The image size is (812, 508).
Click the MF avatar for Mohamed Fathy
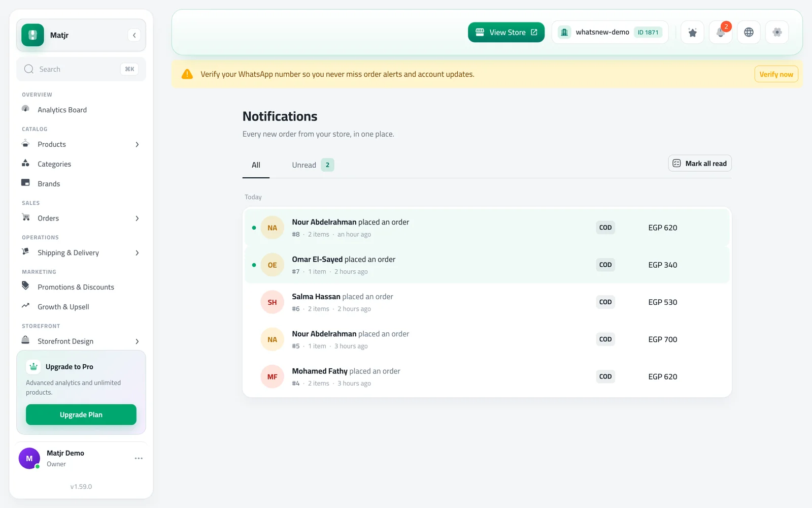click(273, 376)
